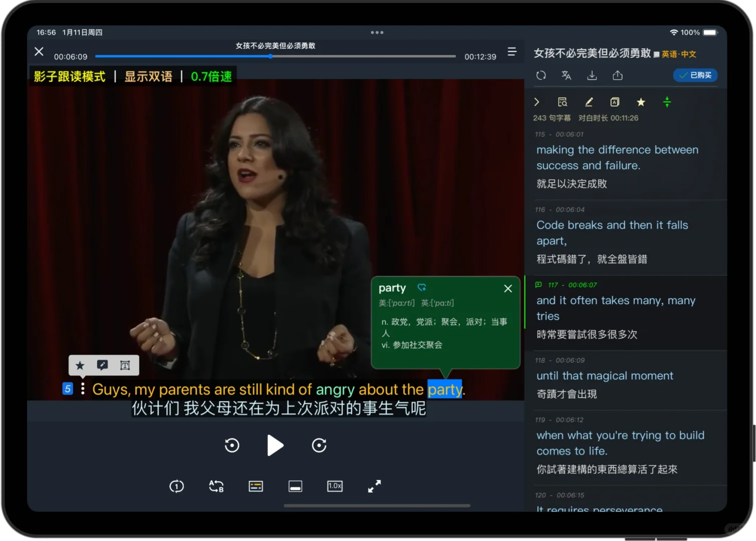Jump to subtitle 'until that magical moment'
This screenshot has width=756, height=541.
[x=605, y=376]
